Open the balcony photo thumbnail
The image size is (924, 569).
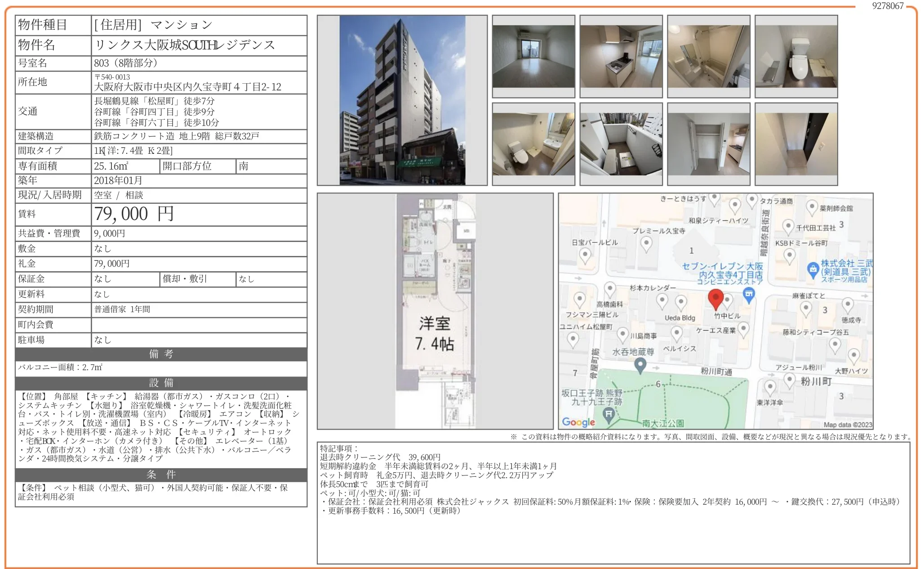(x=621, y=144)
